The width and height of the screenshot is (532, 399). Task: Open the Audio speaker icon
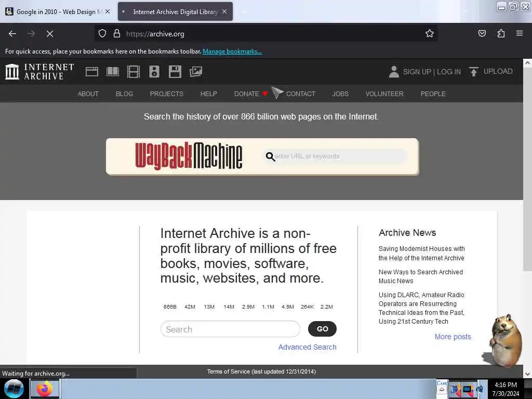point(154,72)
